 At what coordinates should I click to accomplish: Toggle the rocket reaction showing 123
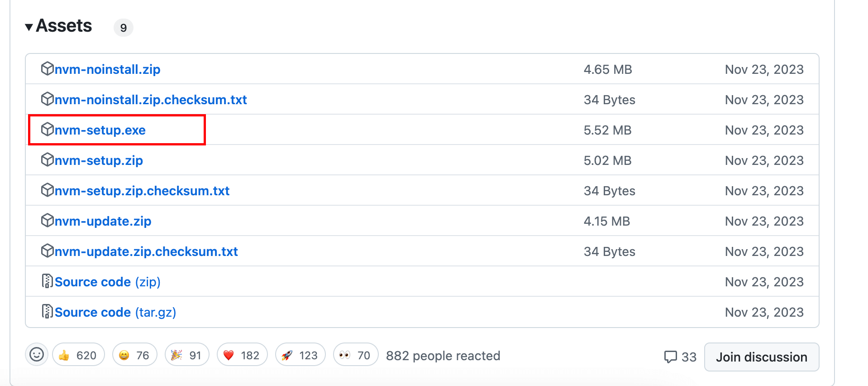(x=300, y=355)
